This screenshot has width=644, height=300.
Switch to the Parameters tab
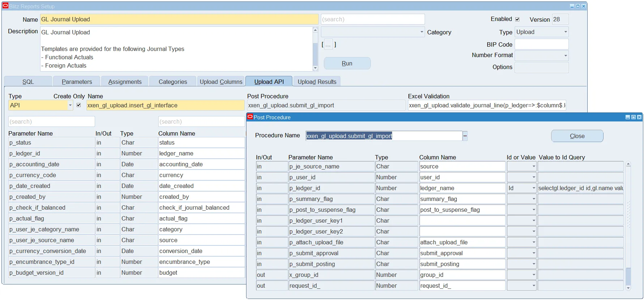(77, 82)
